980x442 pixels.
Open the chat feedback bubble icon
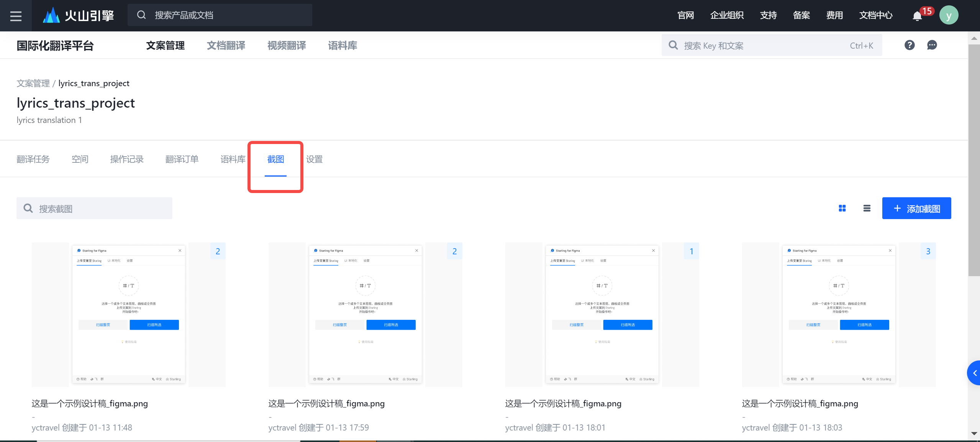click(932, 45)
